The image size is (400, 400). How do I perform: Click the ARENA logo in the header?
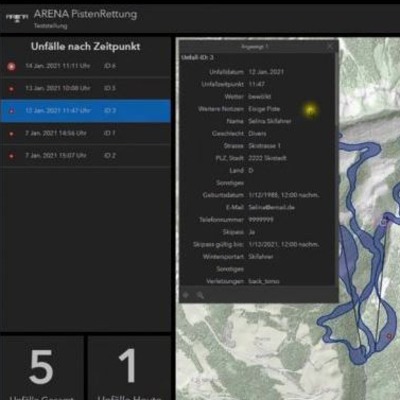click(x=17, y=17)
